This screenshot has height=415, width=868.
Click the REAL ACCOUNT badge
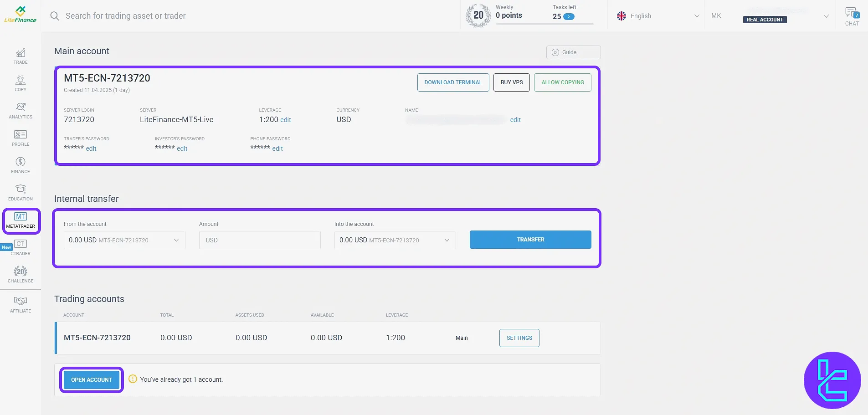(765, 20)
